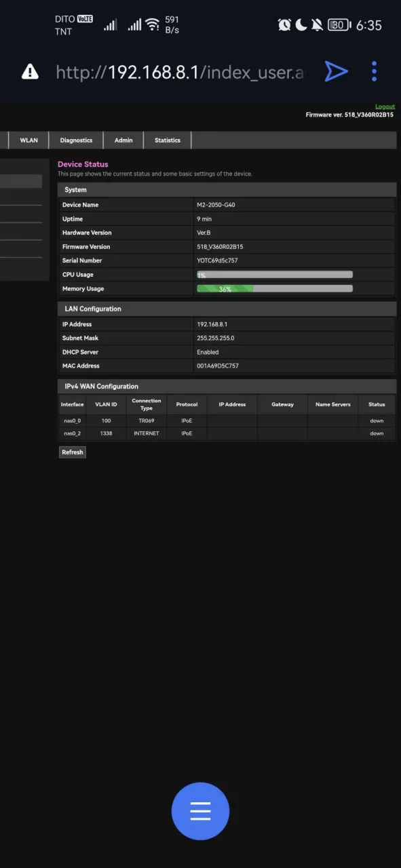Viewport: 401px width, 868px height.
Task: Open the Statistics tab
Action: [168, 140]
